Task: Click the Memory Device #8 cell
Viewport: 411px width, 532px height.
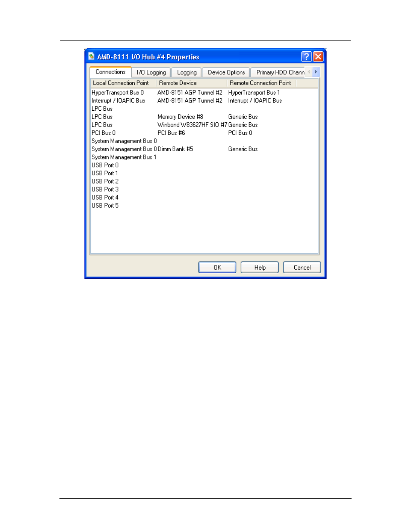Action: (x=181, y=117)
